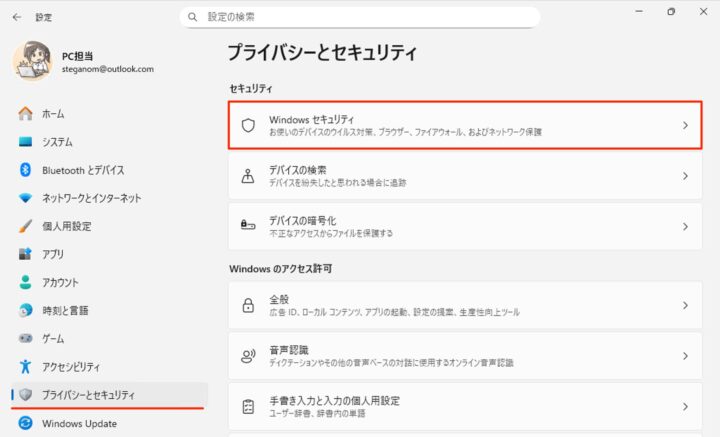The height and width of the screenshot is (437, 720).
Task: Click the デバイスの暗号化 lock icon
Action: (248, 226)
